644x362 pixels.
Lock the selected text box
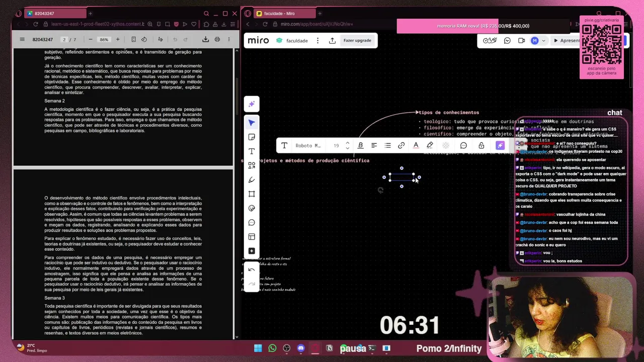coord(481,145)
